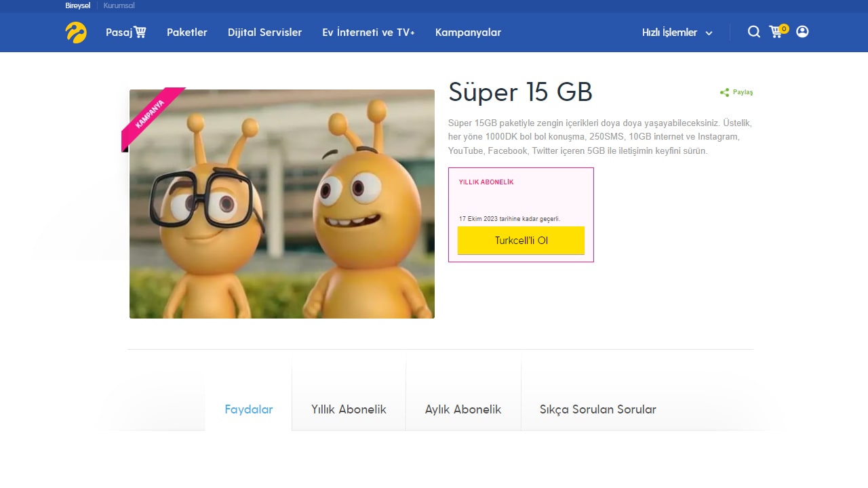The image size is (868, 488).
Task: Select the Yıllık Abonelik tab
Action: (x=349, y=409)
